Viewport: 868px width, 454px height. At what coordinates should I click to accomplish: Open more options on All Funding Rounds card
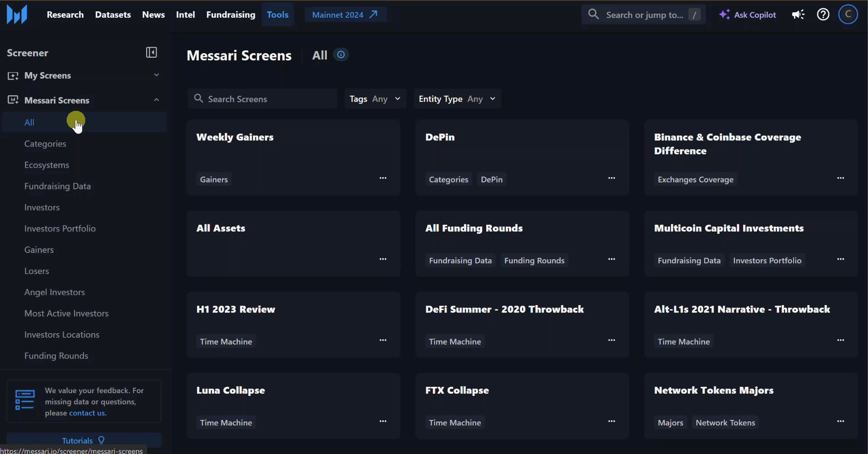pyautogui.click(x=612, y=259)
